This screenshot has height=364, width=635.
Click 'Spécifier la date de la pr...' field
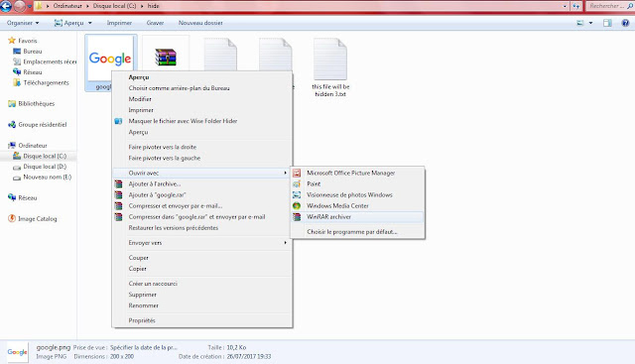point(143,348)
